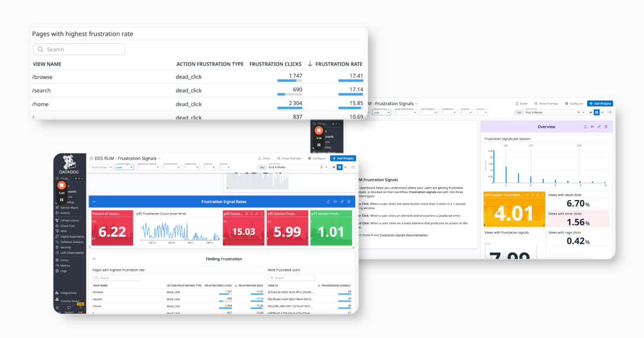Viewport: 644px width, 338px height.
Task: Select /home row in enlarged table
Action: point(198,104)
